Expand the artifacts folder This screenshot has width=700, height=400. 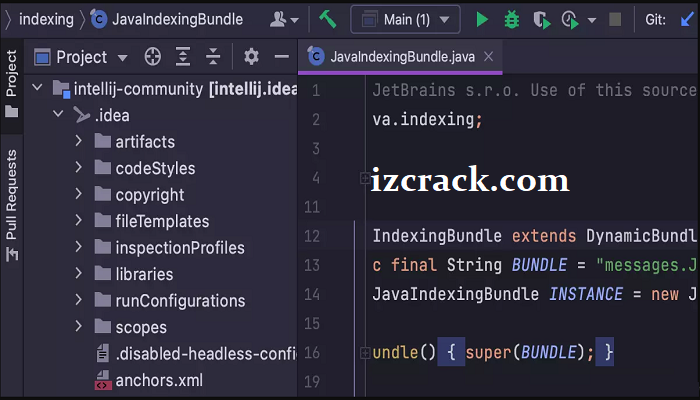click(x=79, y=141)
